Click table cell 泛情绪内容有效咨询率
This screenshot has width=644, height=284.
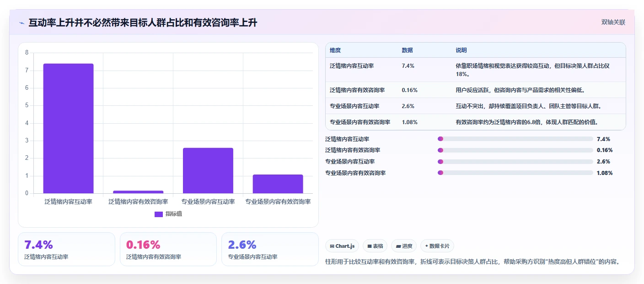click(x=357, y=90)
